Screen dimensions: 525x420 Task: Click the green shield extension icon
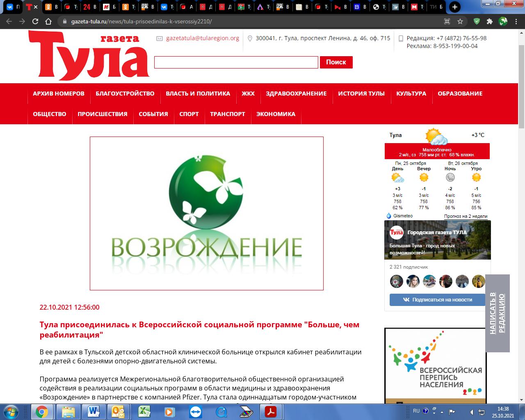[477, 21]
